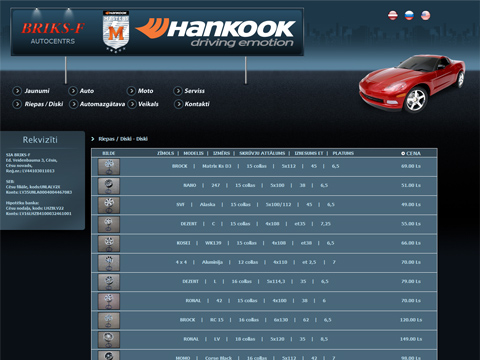Click the arrow icon next to Serviss
This screenshot has height=360, width=480.
pyautogui.click(x=178, y=91)
